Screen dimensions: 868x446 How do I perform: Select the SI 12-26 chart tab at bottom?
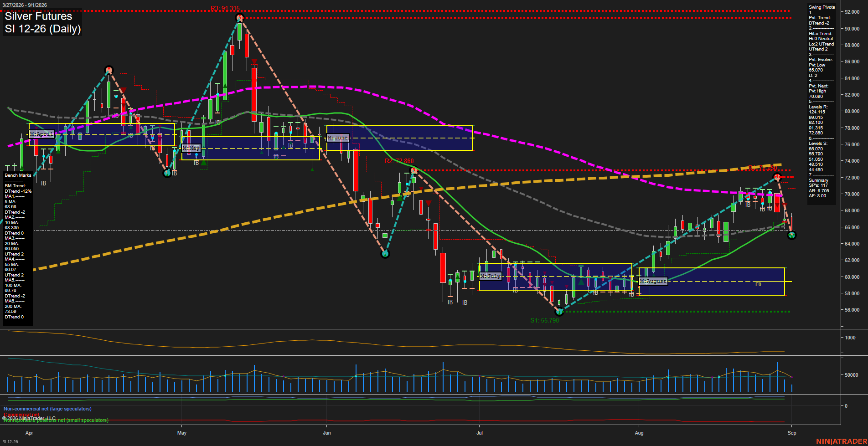(10, 441)
